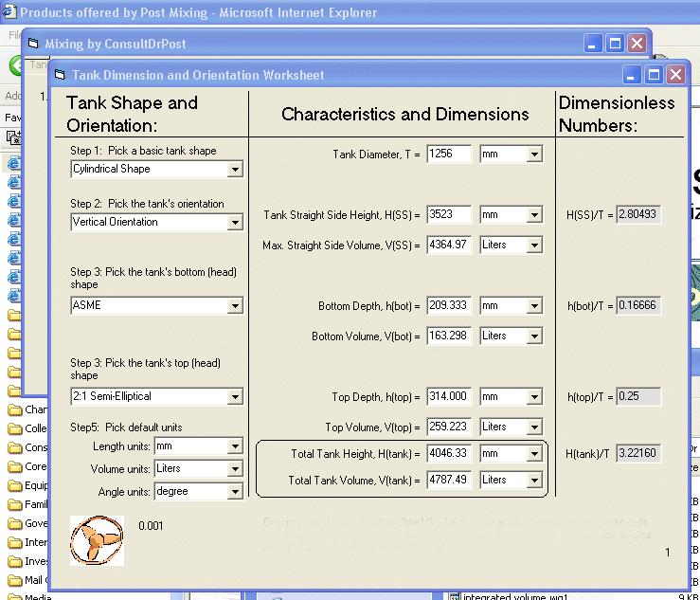Screen dimensions: 700x600
Task: Open the Tank Diameter unit dropdown
Action: (534, 154)
